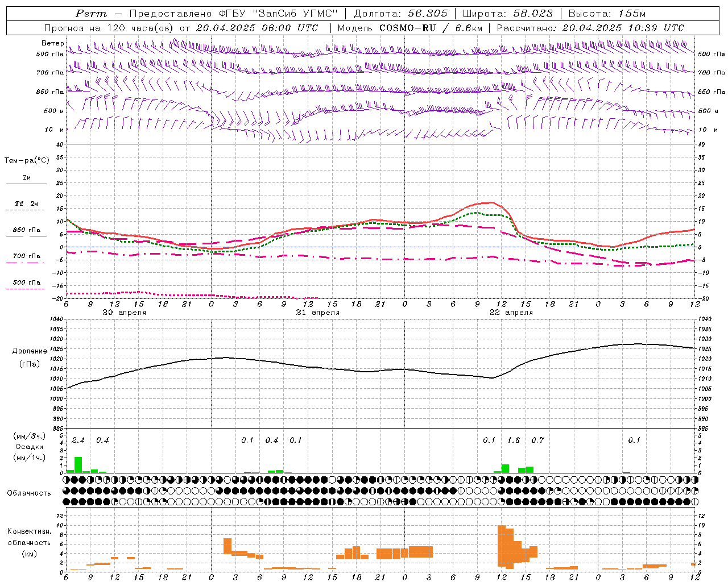Click the "(мм/3ч.)" precipitation unit label

pos(30,436)
